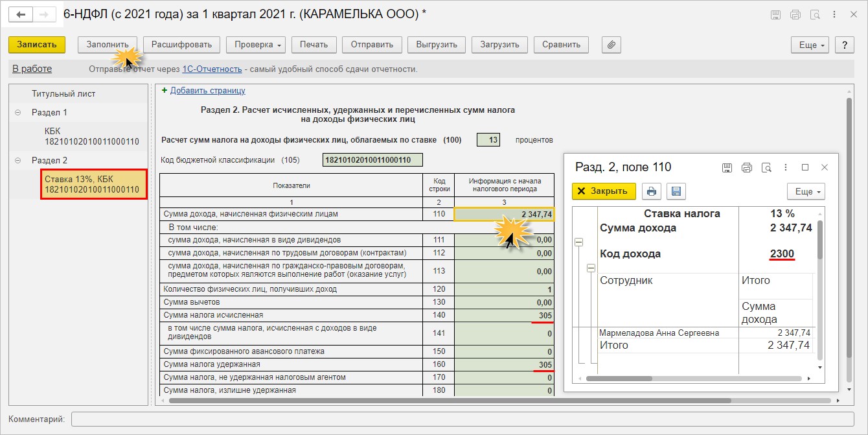Click the question mark help button
Viewport: 868px width, 435px height.
(x=844, y=45)
